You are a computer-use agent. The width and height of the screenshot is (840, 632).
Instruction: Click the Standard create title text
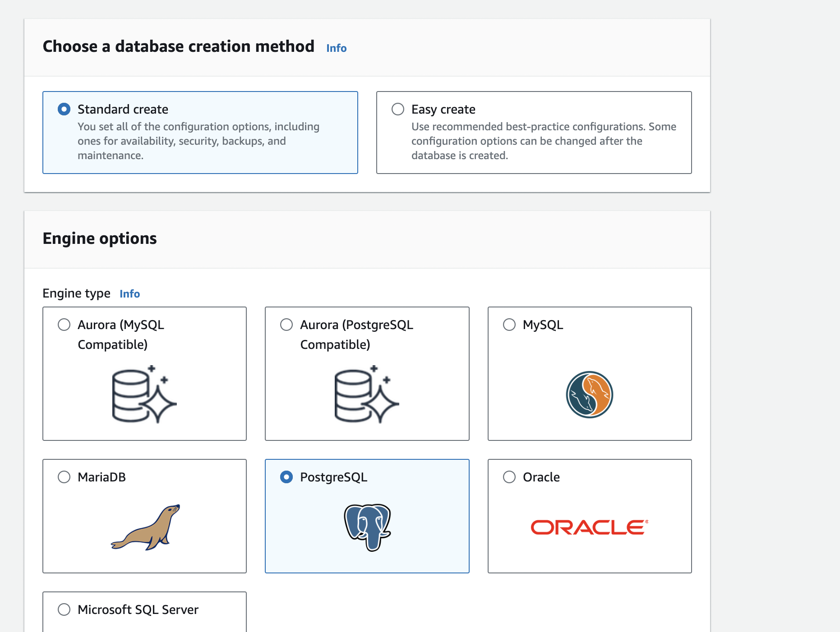(123, 109)
